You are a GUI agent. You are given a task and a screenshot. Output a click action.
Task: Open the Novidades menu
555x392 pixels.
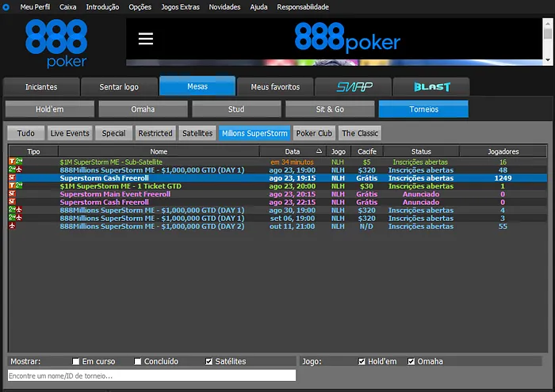(x=224, y=6)
